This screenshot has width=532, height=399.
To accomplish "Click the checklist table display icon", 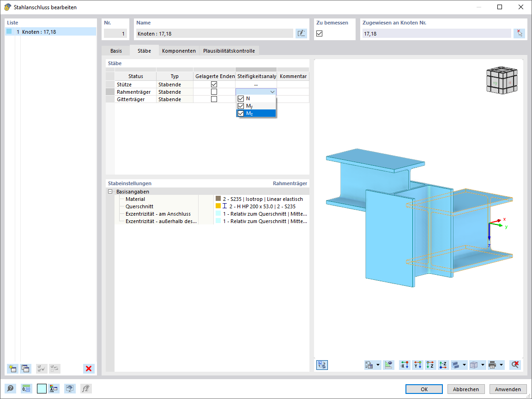I will [369, 365].
